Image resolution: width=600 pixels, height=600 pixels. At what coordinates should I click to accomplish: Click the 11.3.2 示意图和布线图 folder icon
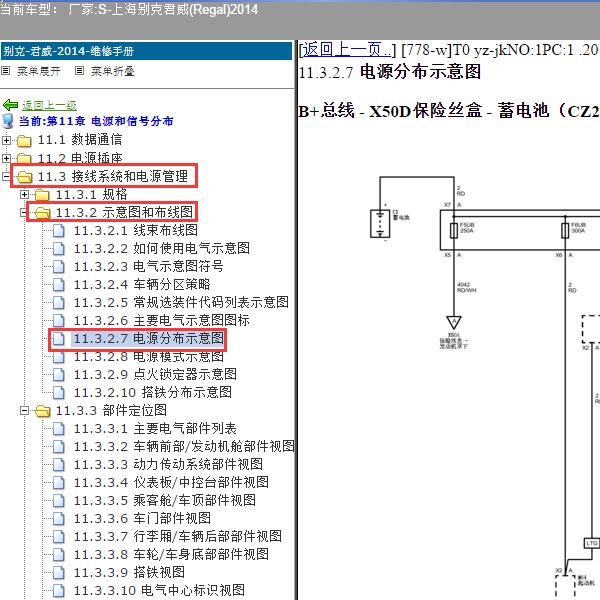click(x=42, y=213)
